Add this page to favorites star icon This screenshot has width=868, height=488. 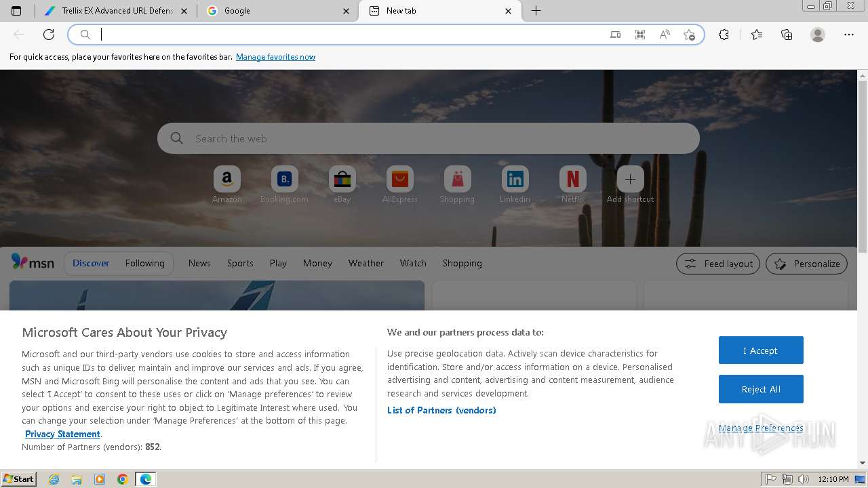(x=689, y=35)
